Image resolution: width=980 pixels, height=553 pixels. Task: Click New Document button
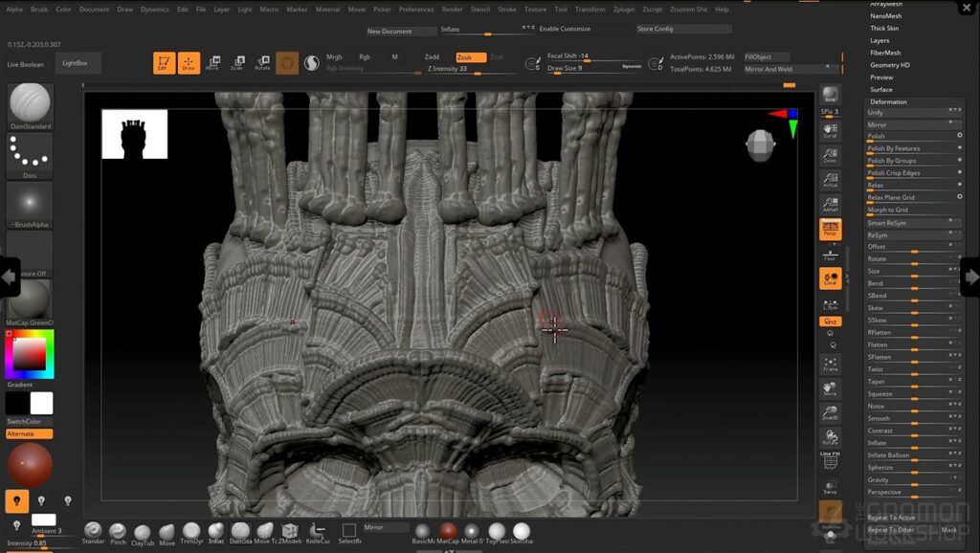click(x=401, y=31)
